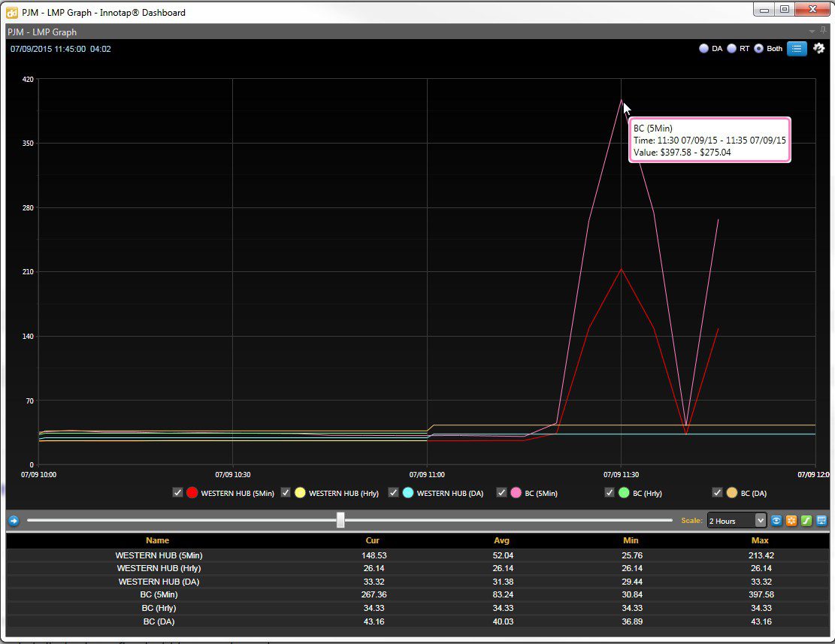835x644 pixels.
Task: Click the Avg column header
Action: point(501,540)
